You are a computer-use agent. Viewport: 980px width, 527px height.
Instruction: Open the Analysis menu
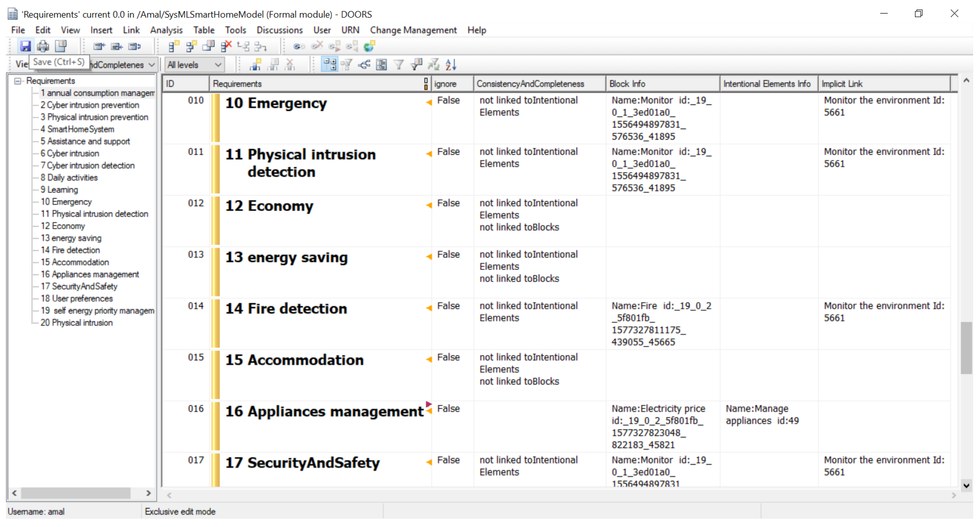point(166,30)
